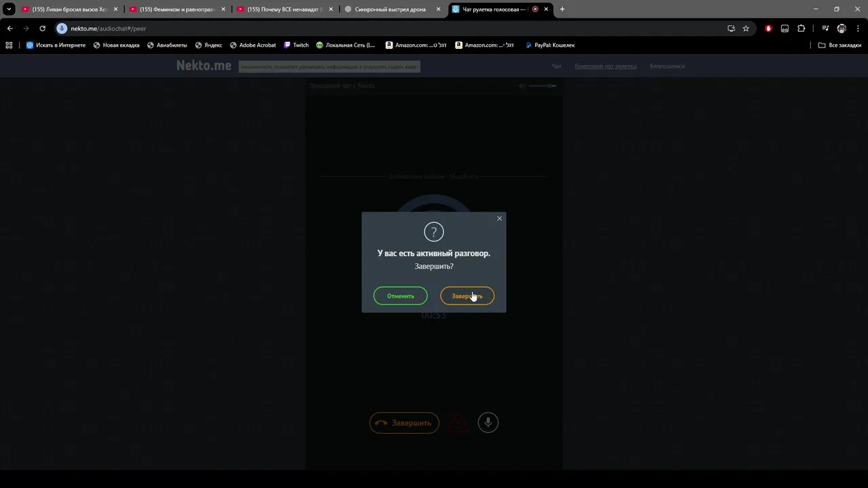This screenshot has height=488, width=868.
Task: Click the speaker volume icon on page
Action: click(522, 86)
